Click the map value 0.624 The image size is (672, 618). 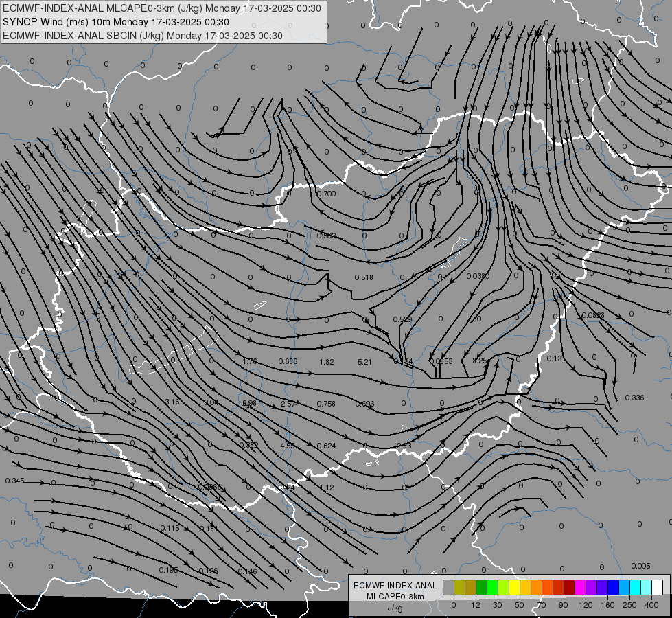(326, 446)
